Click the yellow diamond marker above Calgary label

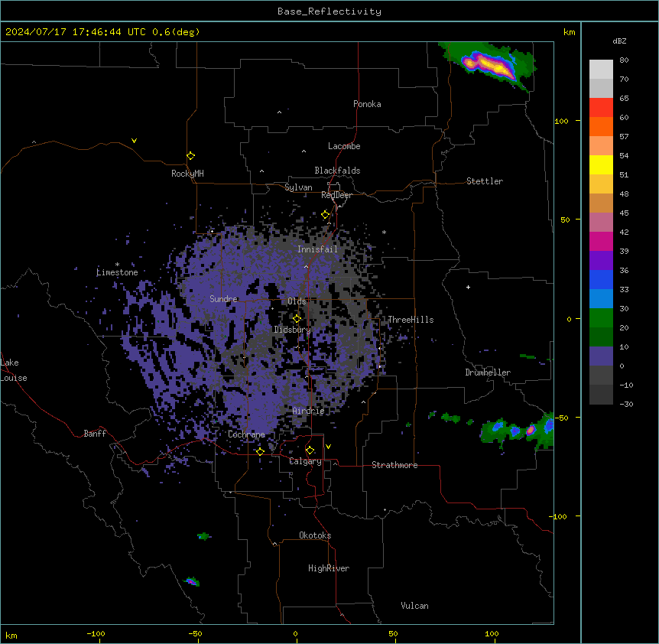tap(310, 450)
